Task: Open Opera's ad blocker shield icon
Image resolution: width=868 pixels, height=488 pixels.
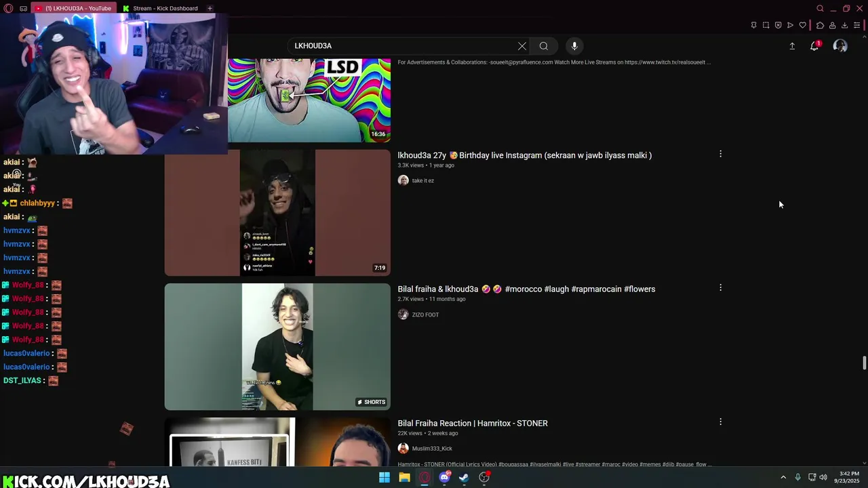Action: [778, 25]
